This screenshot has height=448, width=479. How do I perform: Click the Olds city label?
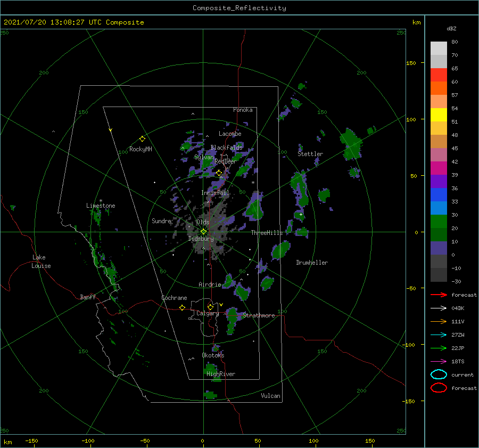[203, 222]
